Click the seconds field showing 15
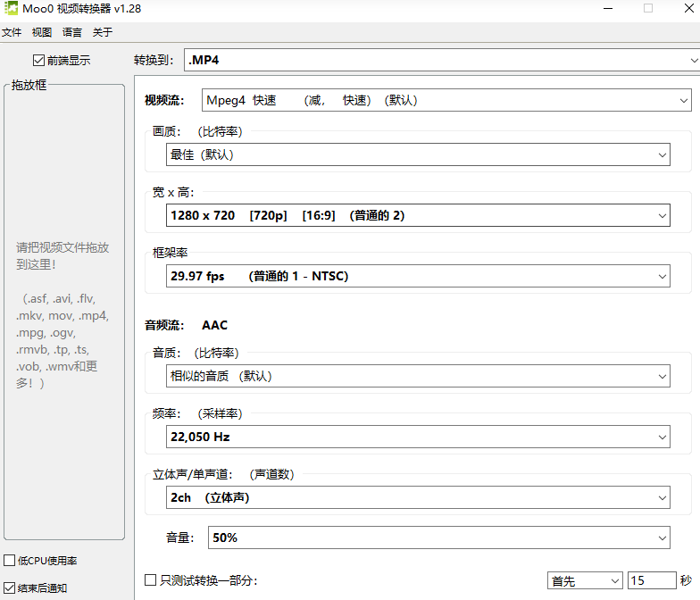Screen dimensions: 700x600 pyautogui.click(x=652, y=580)
